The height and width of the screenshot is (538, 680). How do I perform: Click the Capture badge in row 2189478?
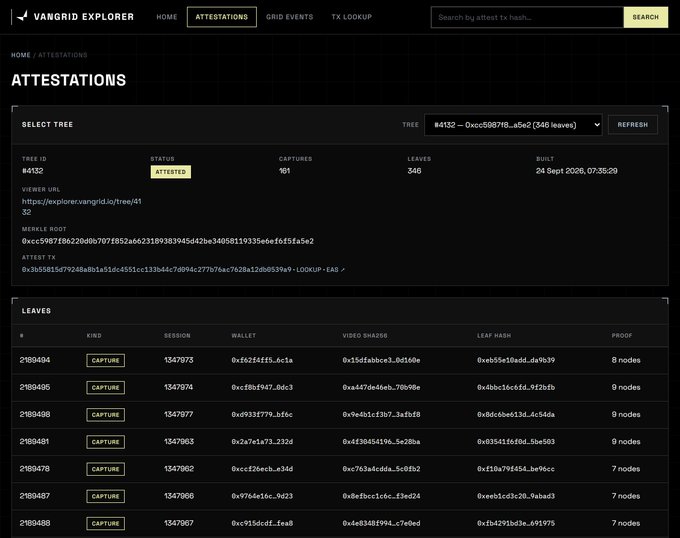(105, 469)
